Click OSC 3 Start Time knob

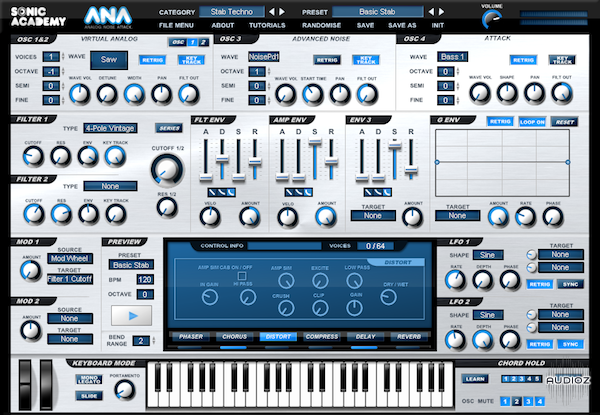pyautogui.click(x=313, y=94)
